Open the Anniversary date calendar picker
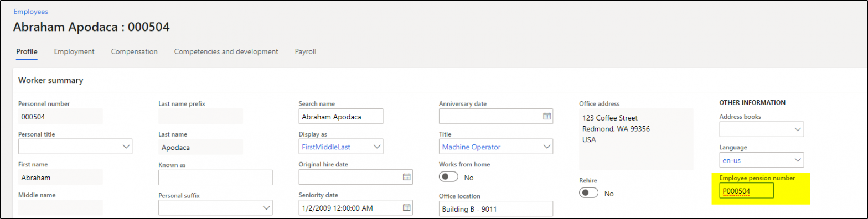Screen dimensions: 868x219 pos(546,116)
